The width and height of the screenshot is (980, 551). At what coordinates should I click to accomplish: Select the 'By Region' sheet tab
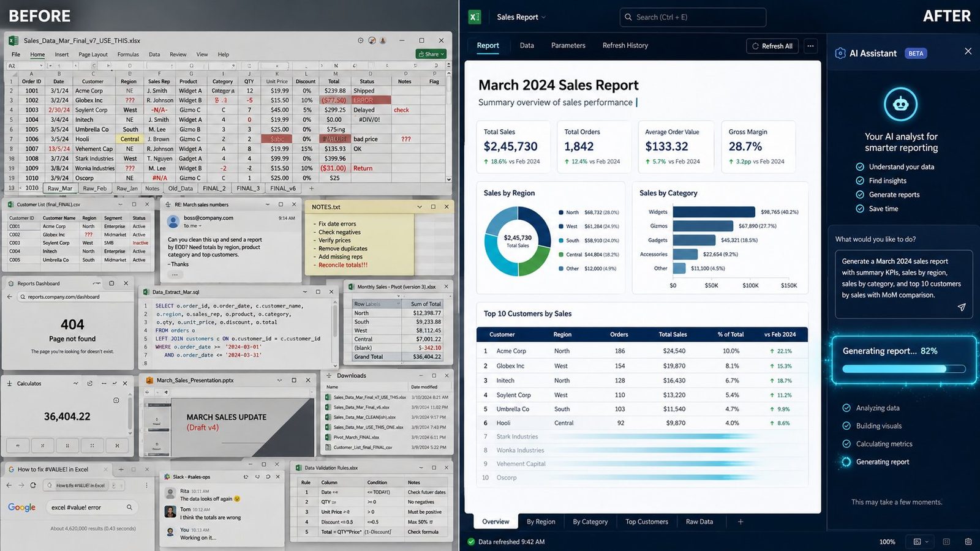click(541, 522)
